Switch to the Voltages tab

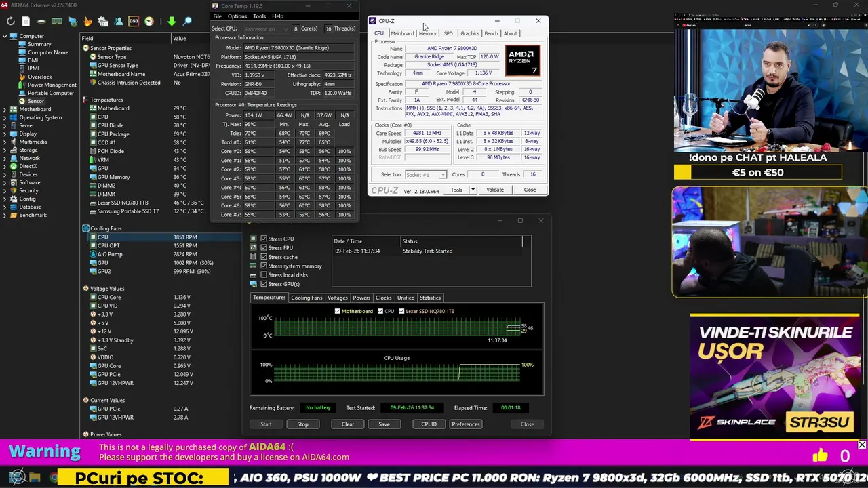337,298
